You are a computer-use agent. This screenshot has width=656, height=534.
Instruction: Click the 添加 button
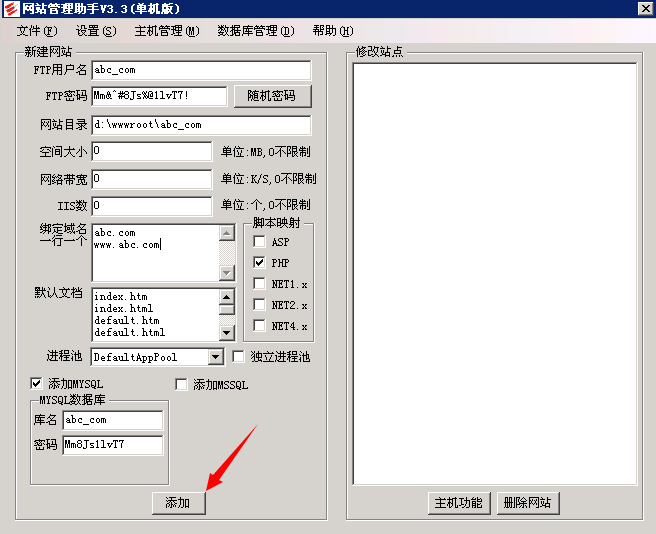coord(179,503)
